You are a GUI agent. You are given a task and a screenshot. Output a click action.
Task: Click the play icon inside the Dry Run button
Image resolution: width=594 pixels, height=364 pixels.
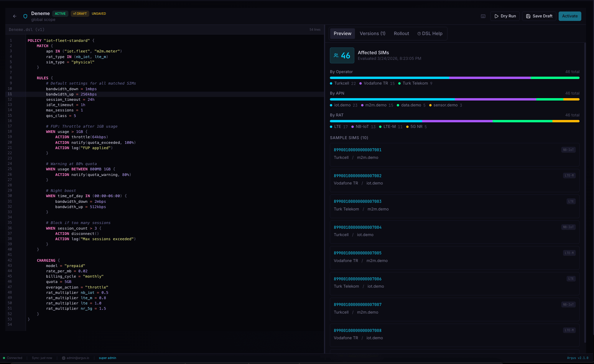pos(497,16)
